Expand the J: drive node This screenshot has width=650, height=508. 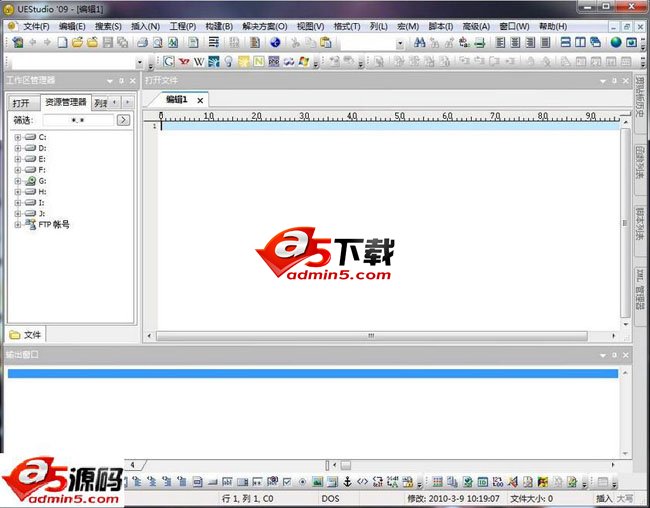click(x=17, y=214)
